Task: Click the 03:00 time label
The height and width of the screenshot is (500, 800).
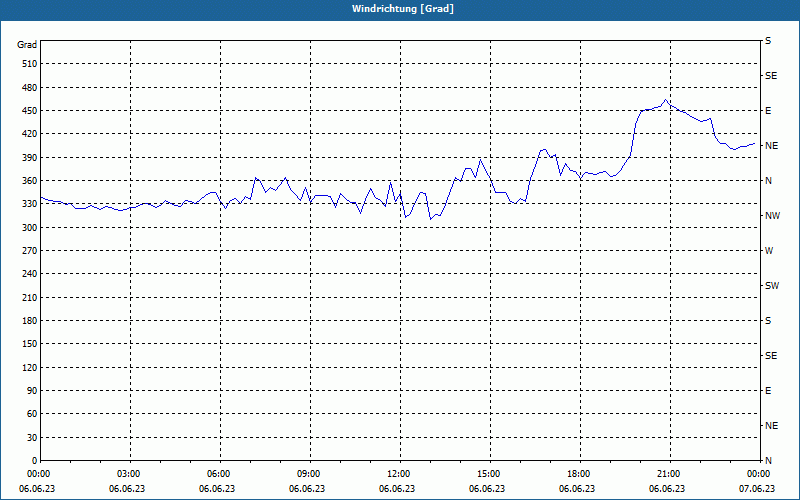Action: 129,474
